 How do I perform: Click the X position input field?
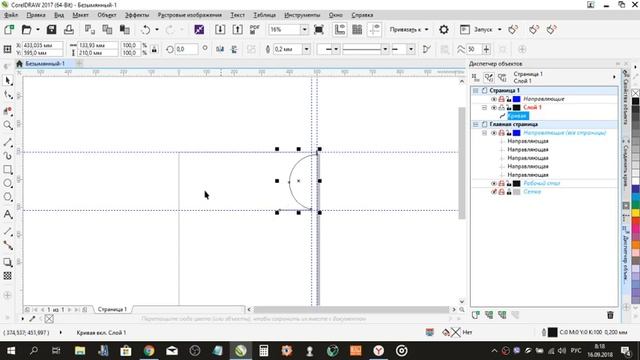point(42,45)
